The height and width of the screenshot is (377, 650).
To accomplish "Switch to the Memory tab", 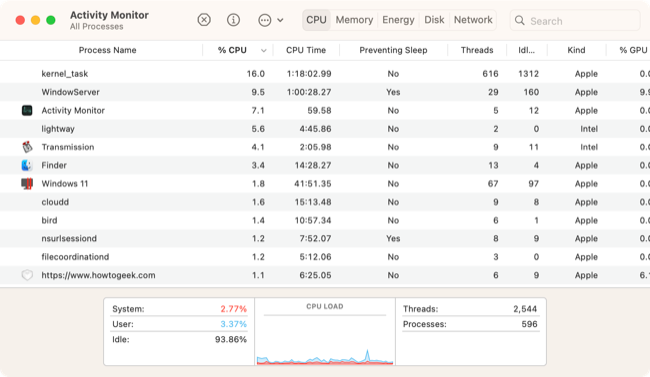I will 354,20.
